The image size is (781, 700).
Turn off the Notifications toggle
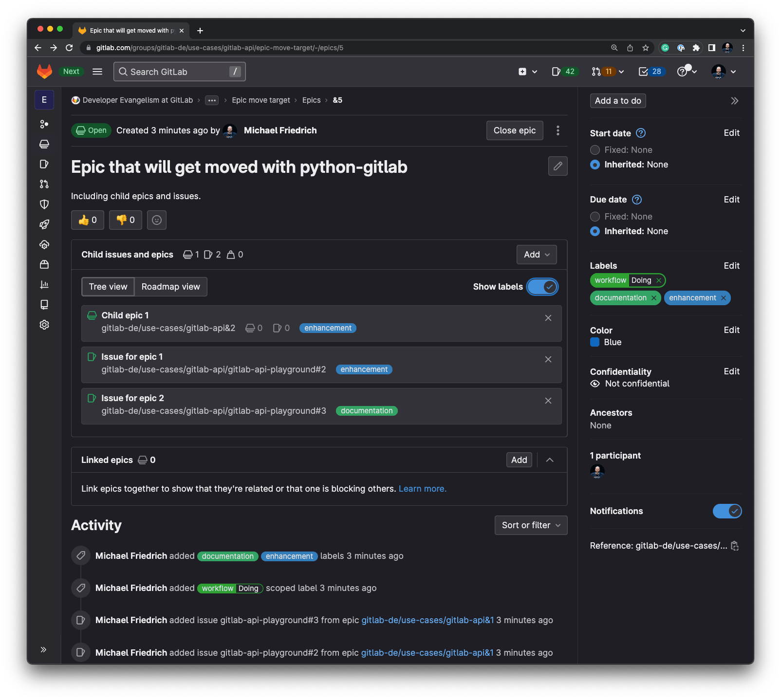(x=727, y=511)
